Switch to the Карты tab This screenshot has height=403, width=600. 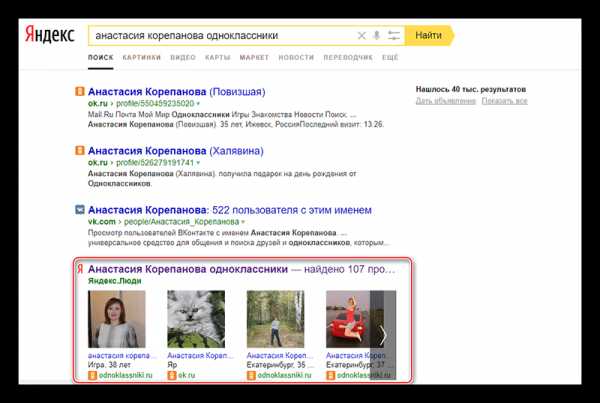(218, 57)
